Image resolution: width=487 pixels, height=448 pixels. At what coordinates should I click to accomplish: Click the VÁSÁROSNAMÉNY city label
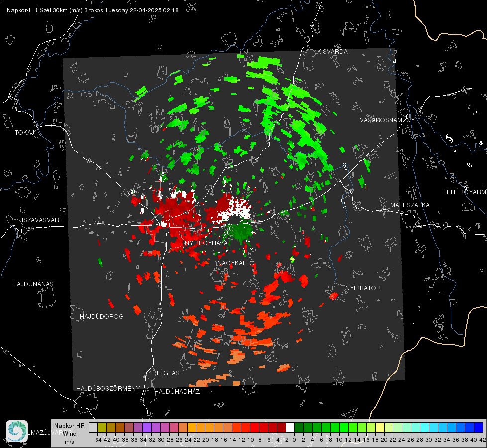tap(388, 120)
